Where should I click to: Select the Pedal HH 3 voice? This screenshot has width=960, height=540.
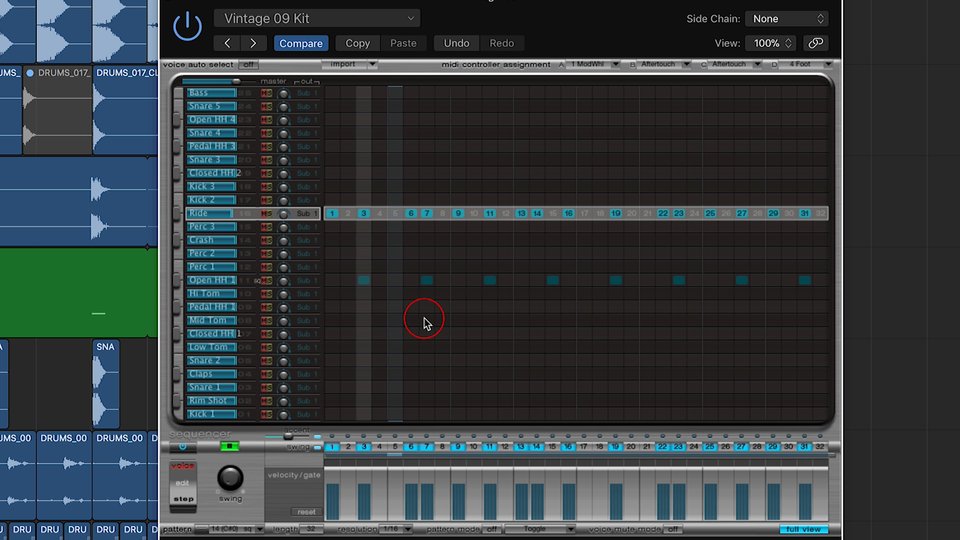211,146
